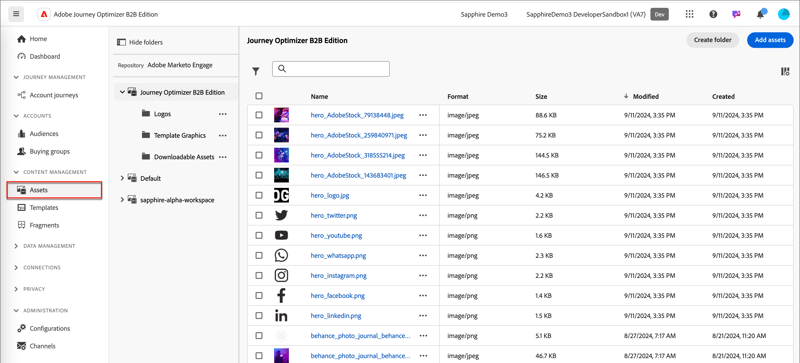This screenshot has height=363, width=800.
Task: Expand the sapphire-alpha-workspace folder
Action: pyautogui.click(x=122, y=200)
